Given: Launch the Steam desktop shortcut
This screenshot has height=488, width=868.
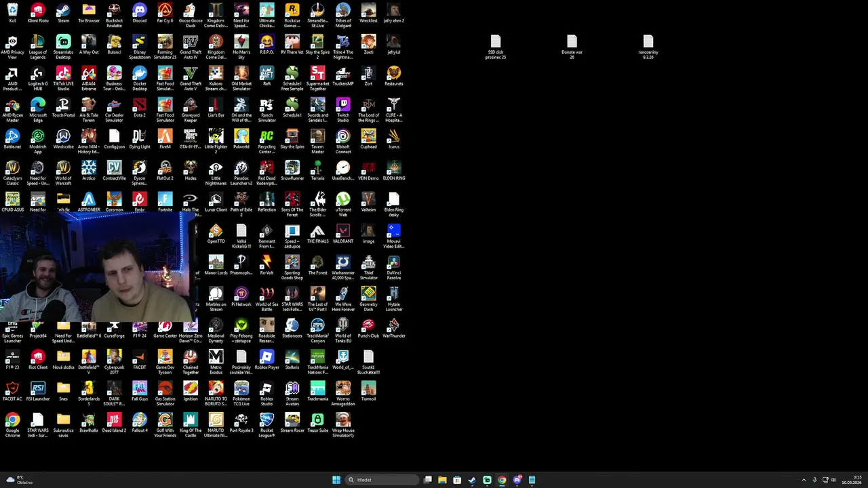Looking at the screenshot, I should click(63, 13).
